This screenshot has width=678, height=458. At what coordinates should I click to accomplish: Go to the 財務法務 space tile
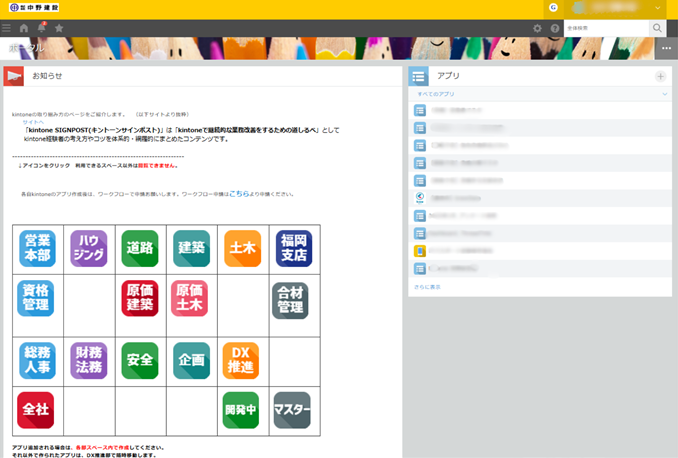pos(89,361)
